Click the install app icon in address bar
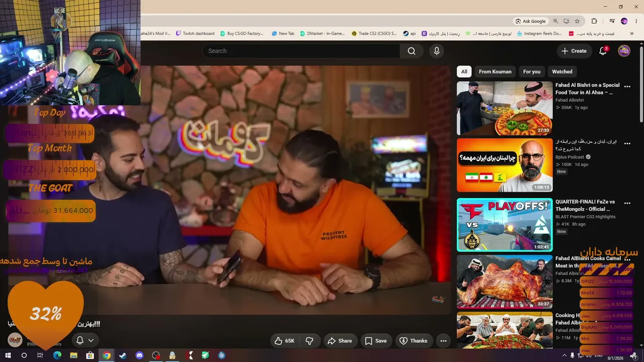 (567, 21)
